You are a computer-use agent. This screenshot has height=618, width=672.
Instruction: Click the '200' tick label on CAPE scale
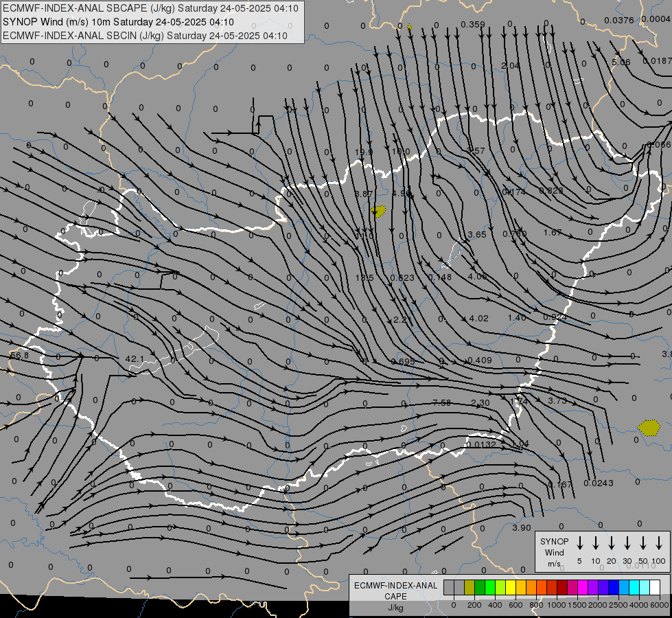point(474,605)
